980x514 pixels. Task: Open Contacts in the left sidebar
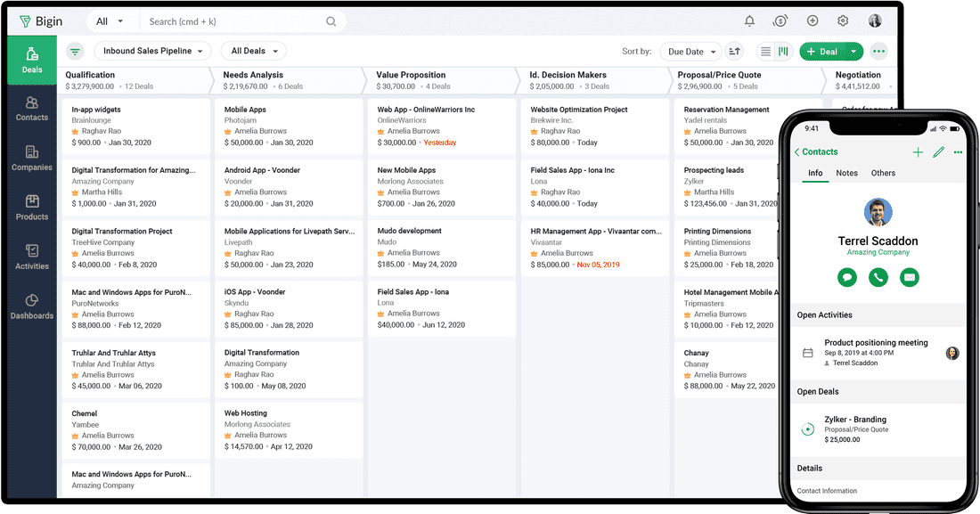point(32,109)
